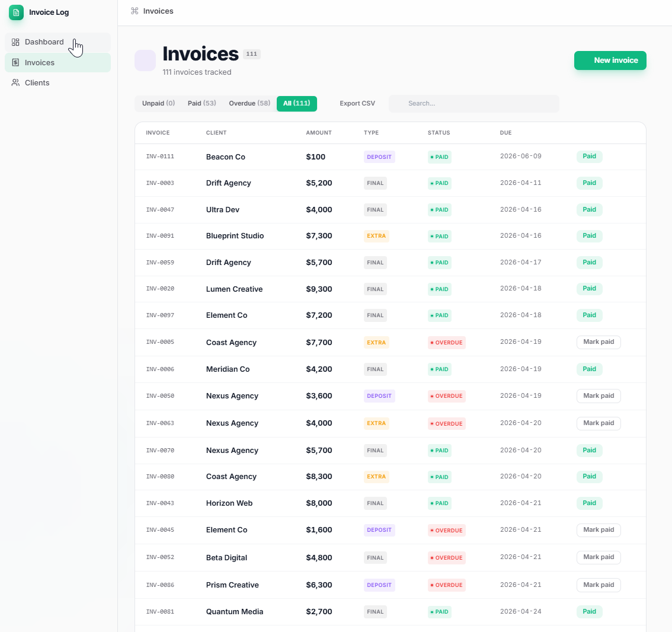Click the OVERDUE status on INV-0005
The width and height of the screenshot is (672, 632).
coord(446,343)
